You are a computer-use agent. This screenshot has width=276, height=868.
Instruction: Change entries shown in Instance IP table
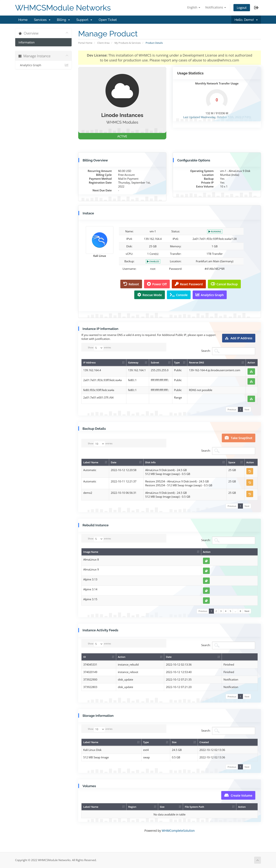tap(99, 348)
